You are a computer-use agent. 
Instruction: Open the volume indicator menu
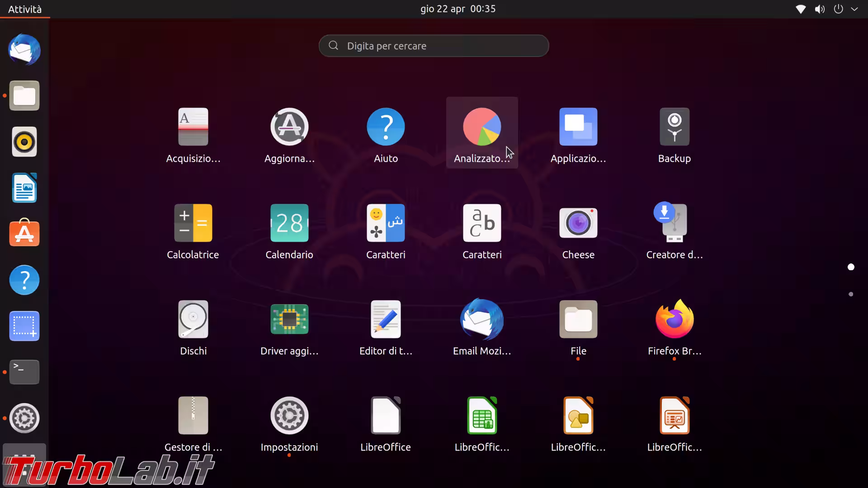click(x=819, y=9)
